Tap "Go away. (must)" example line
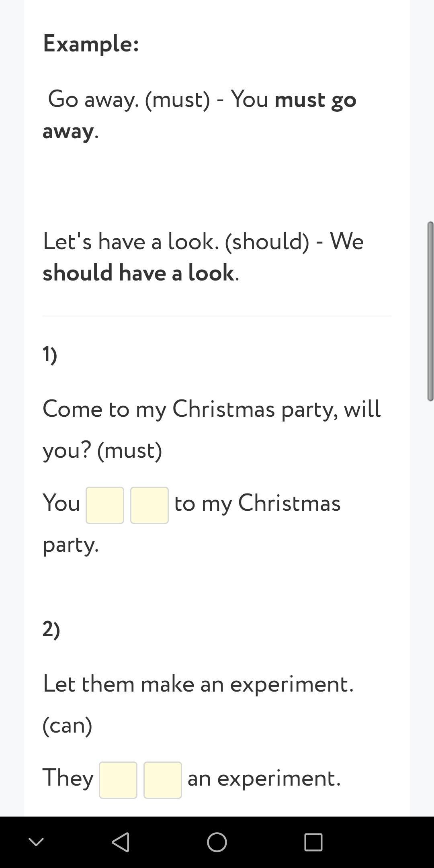The height and width of the screenshot is (868, 434). (x=129, y=99)
